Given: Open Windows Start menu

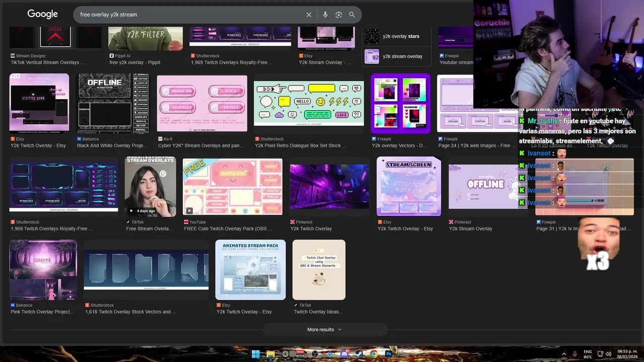Looking at the screenshot, I should [256, 354].
